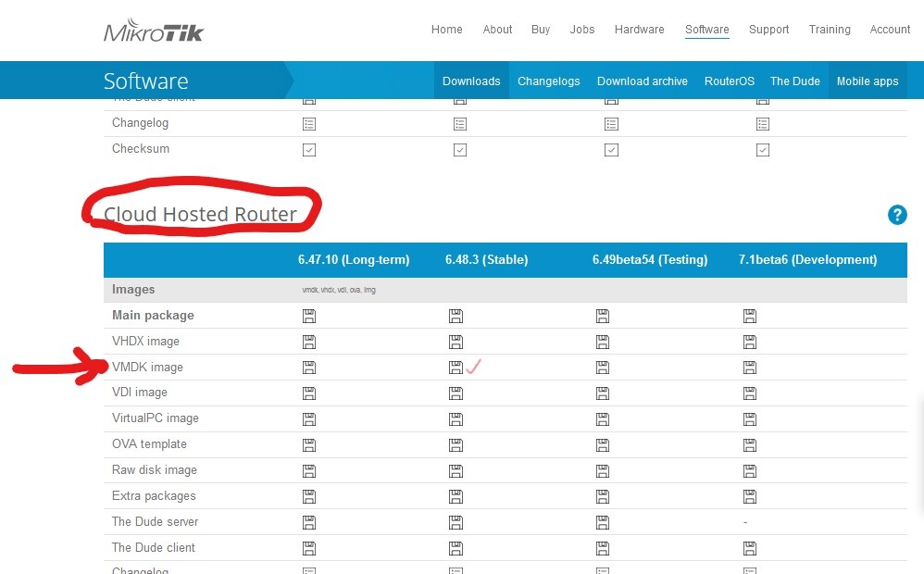Screen dimensions: 924x574
Task: Download the 6.48.3 Stable Main package image
Action: pos(456,315)
